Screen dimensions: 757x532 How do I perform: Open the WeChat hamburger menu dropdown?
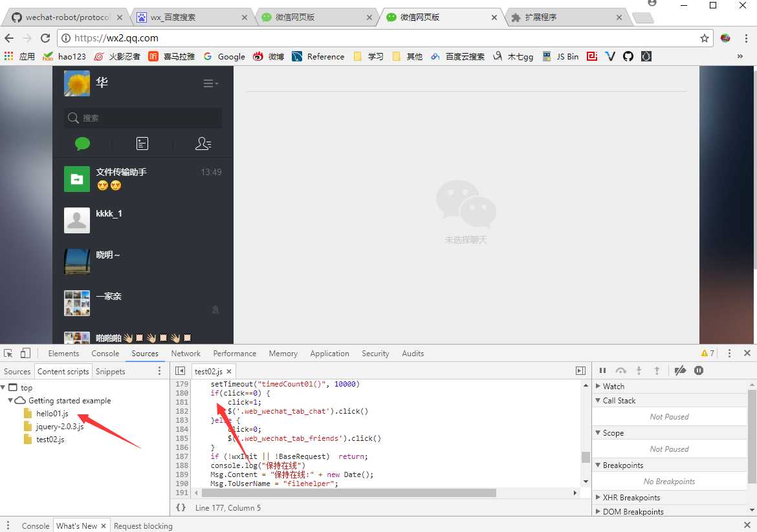210,83
